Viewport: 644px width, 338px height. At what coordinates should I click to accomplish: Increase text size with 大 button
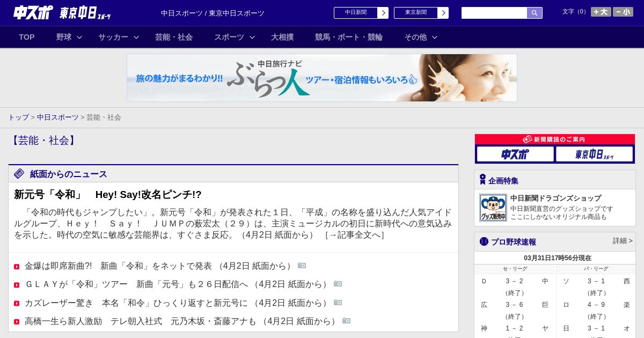click(x=601, y=12)
